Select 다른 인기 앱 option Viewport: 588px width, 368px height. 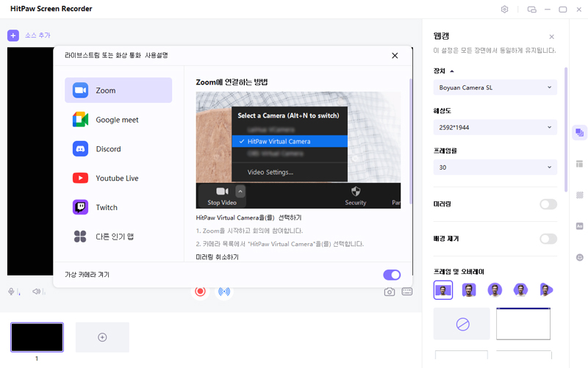(118, 237)
